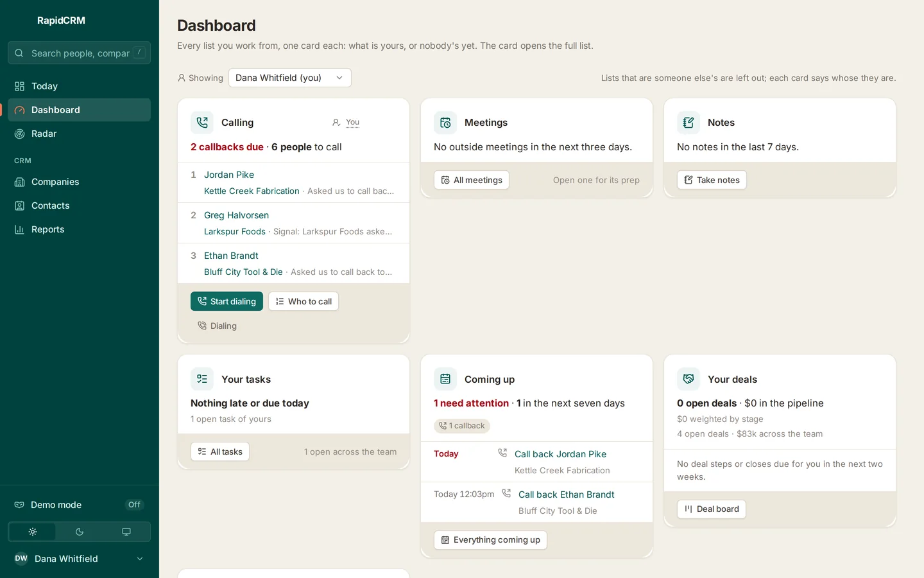Click the 'Nothing late or due today' text
Viewport: 924px width, 578px height.
point(250,403)
